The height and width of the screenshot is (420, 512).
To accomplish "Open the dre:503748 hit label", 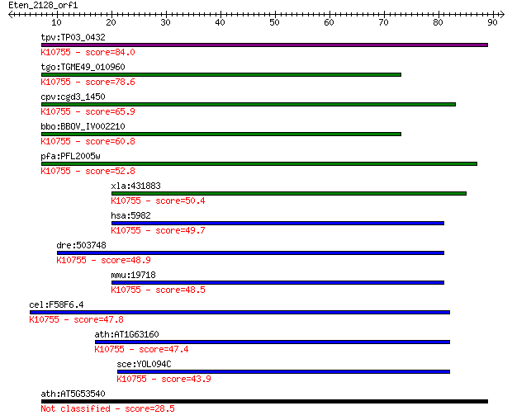I will pyautogui.click(x=81, y=245).
